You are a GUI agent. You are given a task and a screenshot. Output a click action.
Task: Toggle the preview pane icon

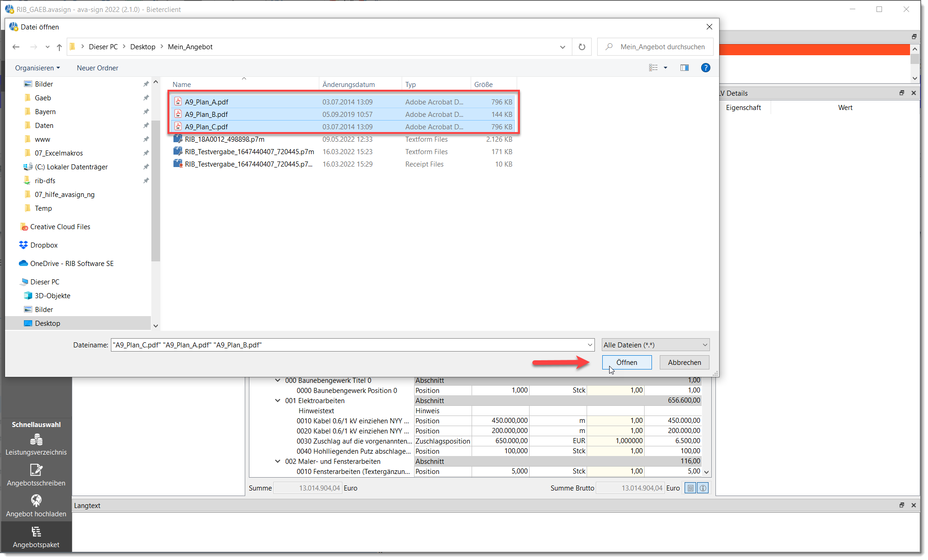point(685,68)
